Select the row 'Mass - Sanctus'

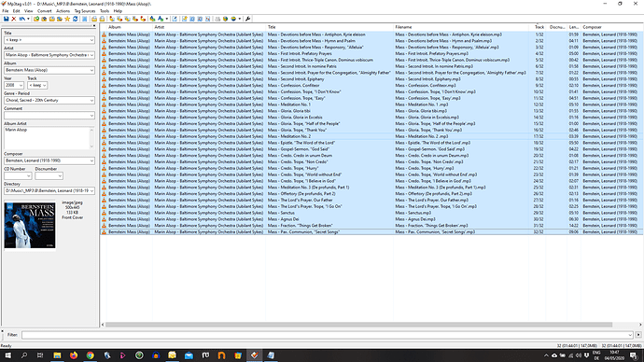click(371, 213)
